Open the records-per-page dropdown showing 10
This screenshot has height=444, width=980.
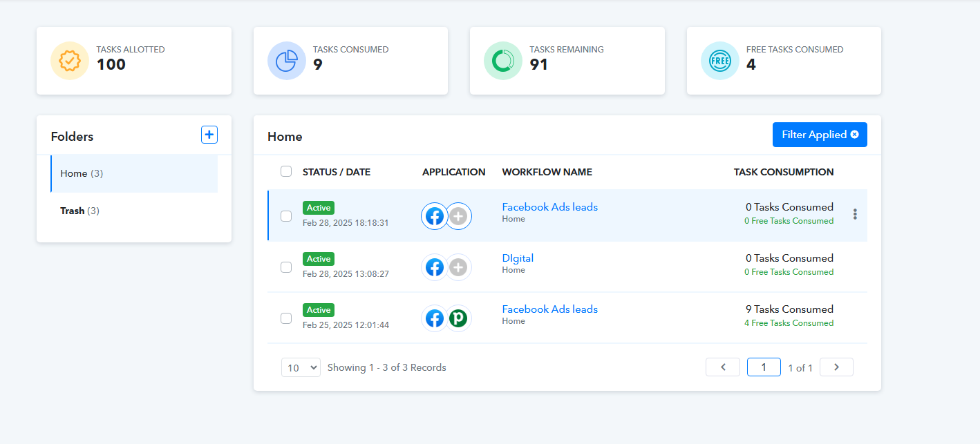(301, 367)
